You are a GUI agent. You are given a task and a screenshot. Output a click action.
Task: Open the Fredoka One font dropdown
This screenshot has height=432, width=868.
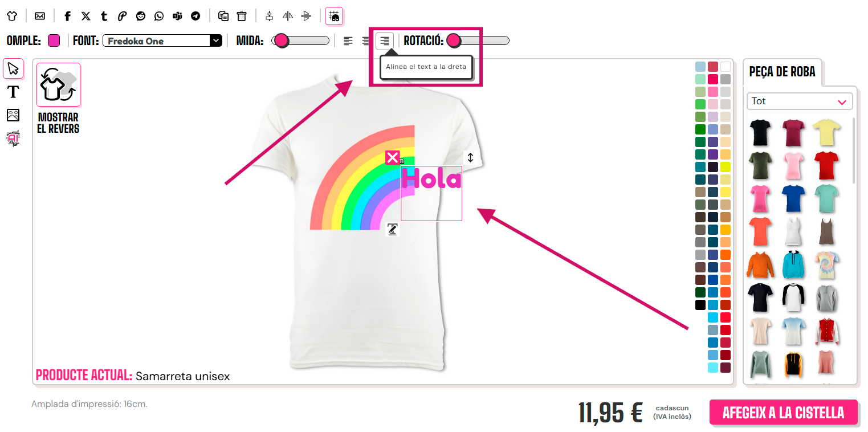point(162,40)
